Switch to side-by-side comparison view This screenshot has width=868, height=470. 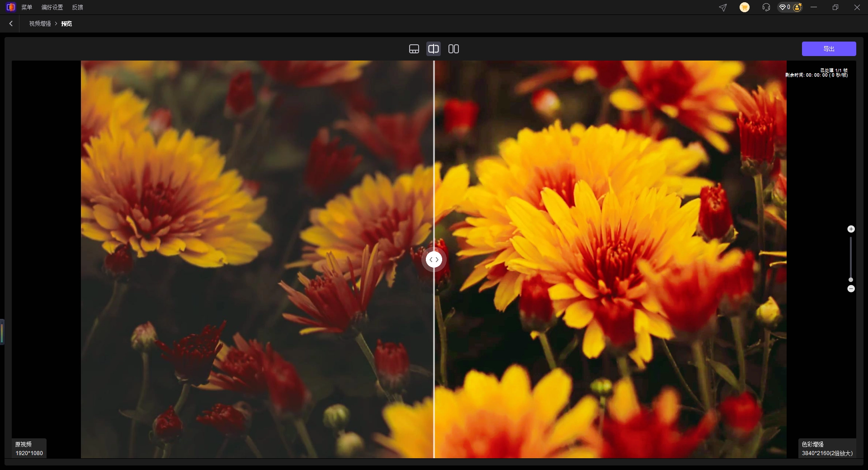[x=453, y=49]
